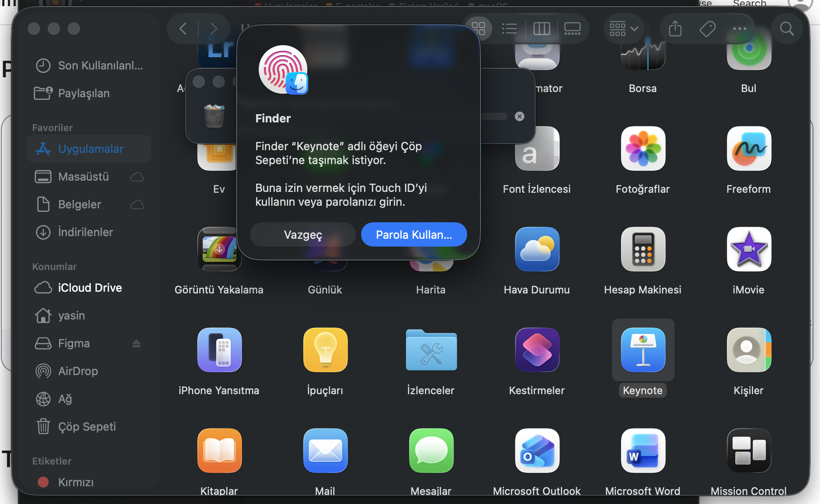Click the Parola Kullan… button
Screen dimensions: 820x504
click(x=414, y=234)
